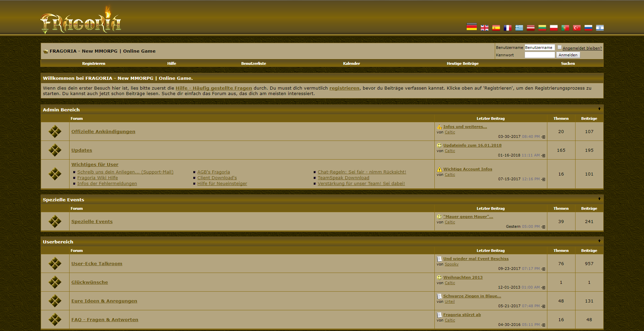Image resolution: width=644 pixels, height=331 pixels.
Task: Toggle the Angemeldet bleiben checkbox
Action: [x=560, y=48]
